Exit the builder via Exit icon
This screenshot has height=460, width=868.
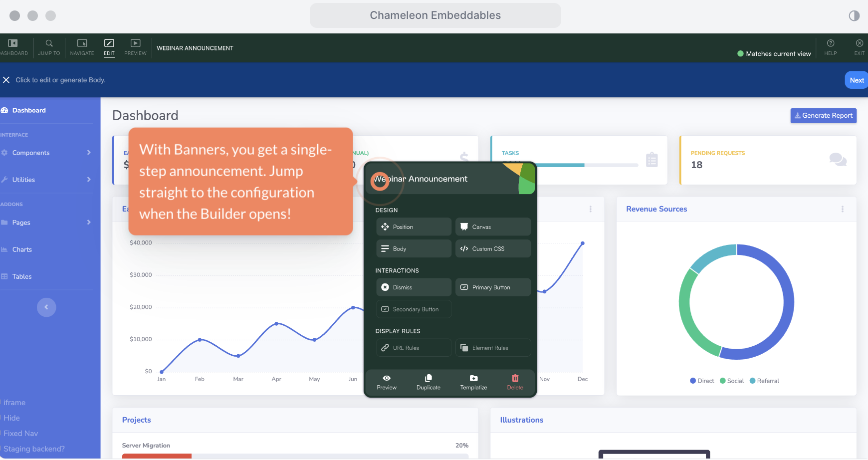coord(860,43)
